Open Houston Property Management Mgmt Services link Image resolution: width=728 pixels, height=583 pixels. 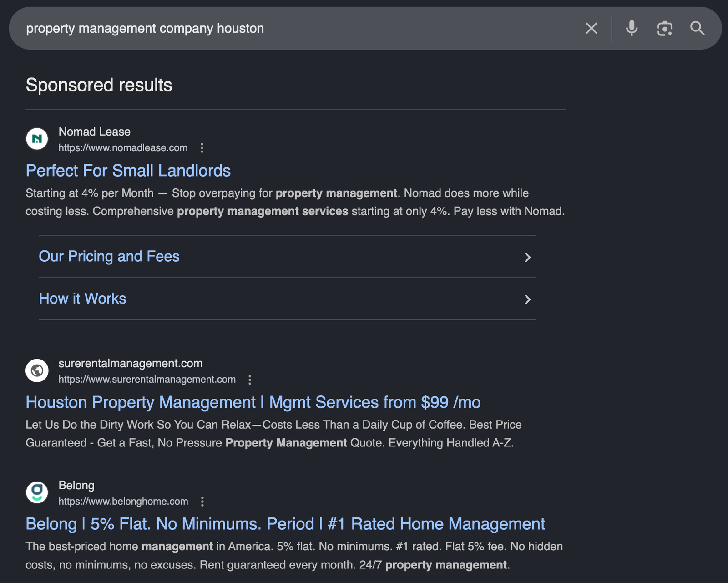pyautogui.click(x=253, y=402)
